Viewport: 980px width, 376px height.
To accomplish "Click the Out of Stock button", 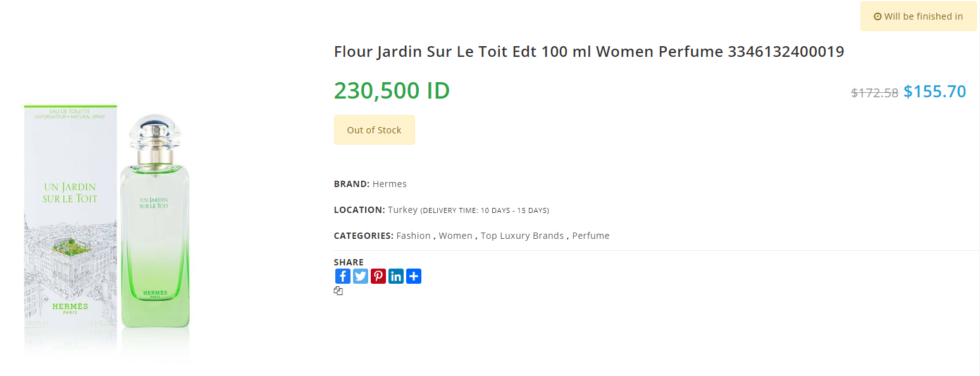I will [374, 130].
